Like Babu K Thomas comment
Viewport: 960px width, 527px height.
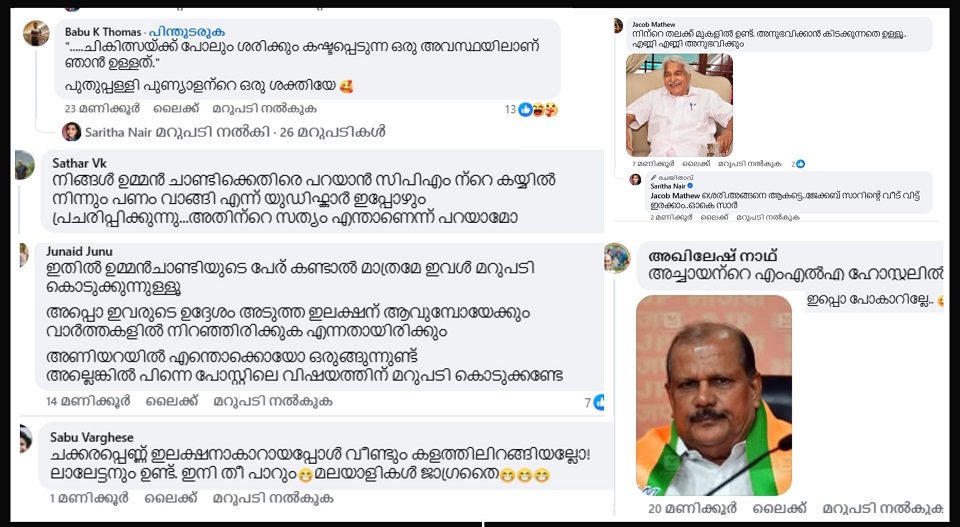click(176, 109)
